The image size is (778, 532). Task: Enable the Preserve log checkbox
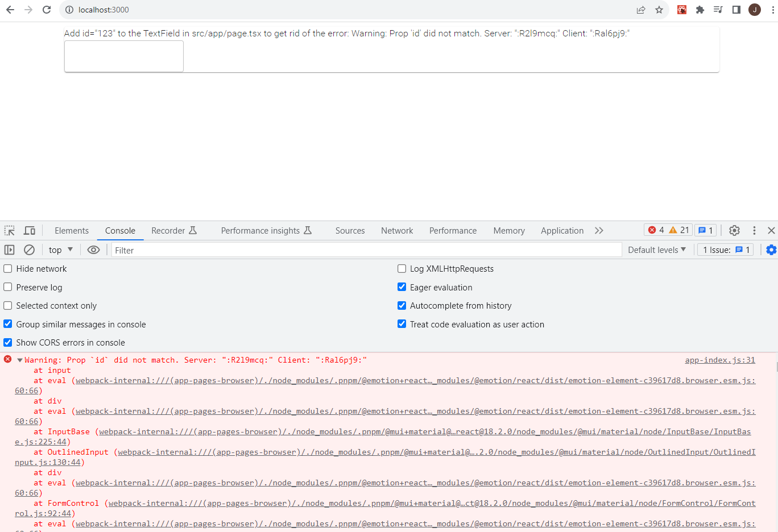click(9, 287)
